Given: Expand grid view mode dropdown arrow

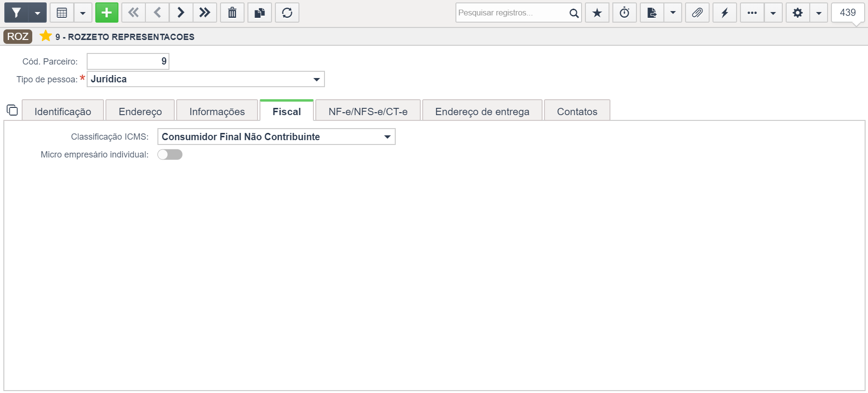Looking at the screenshot, I should pyautogui.click(x=83, y=13).
